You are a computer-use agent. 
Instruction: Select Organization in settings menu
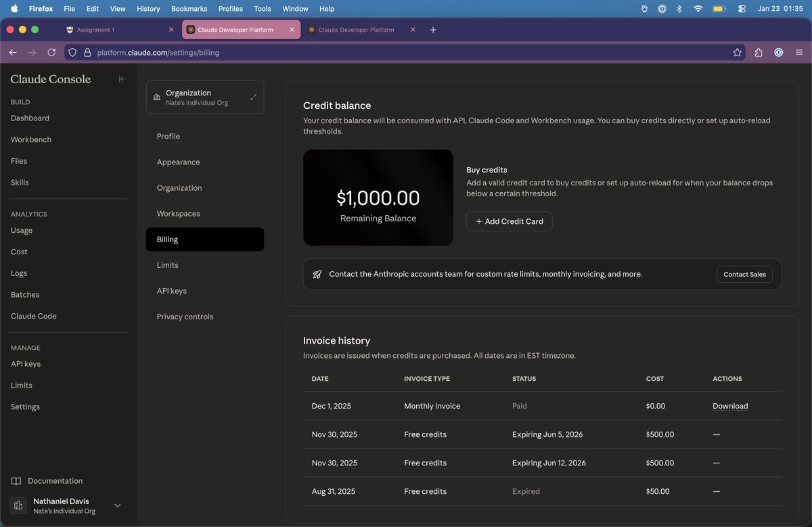pyautogui.click(x=205, y=188)
